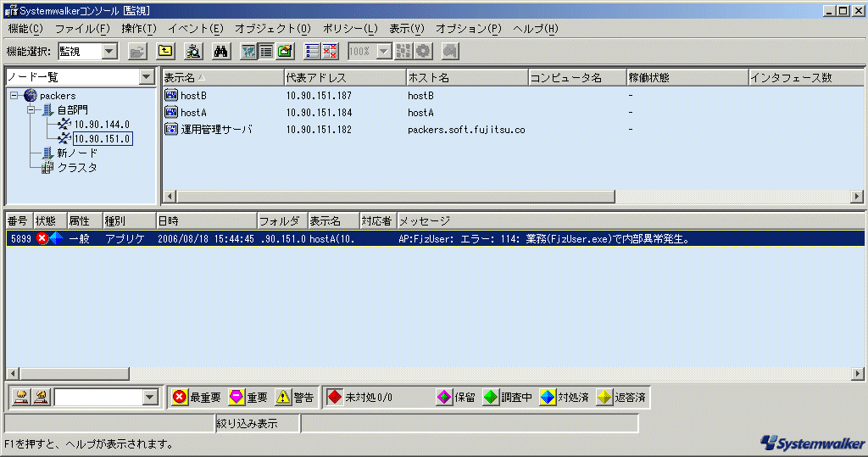This screenshot has width=868, height=457.
Task: Select the packers globe icon
Action: click(x=31, y=95)
